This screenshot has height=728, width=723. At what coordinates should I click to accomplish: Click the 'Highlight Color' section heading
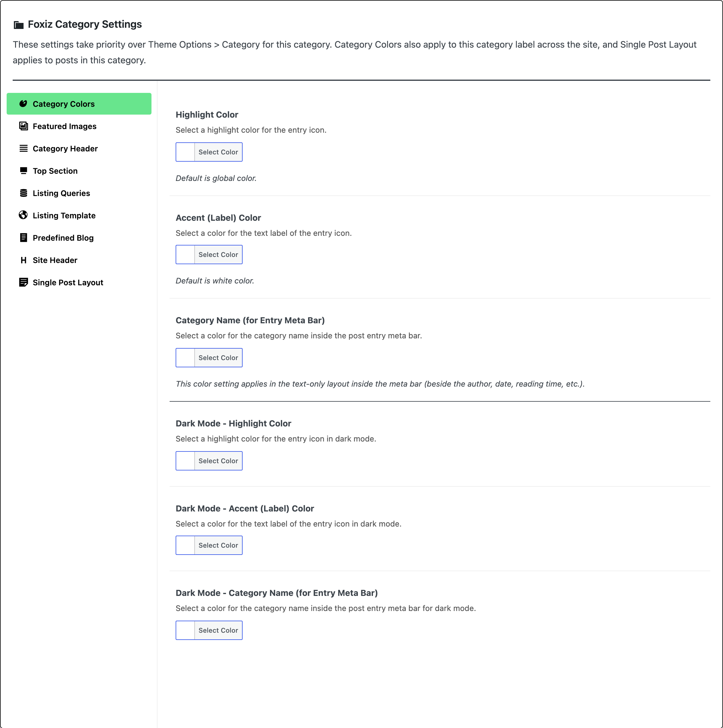[x=207, y=115]
